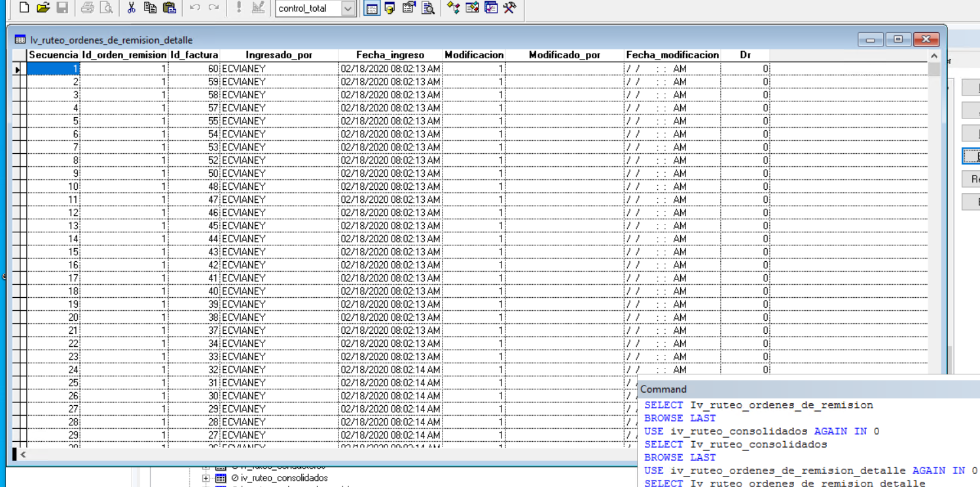Viewport: 980px width, 487px height.
Task: Click the Id_factura cell with value 55
Action: pyautogui.click(x=194, y=121)
